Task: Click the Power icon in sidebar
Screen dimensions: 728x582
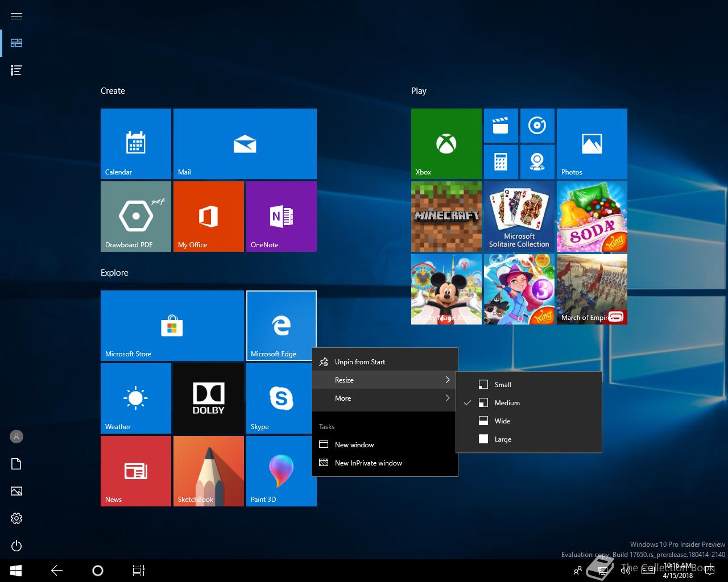Action: point(16,546)
